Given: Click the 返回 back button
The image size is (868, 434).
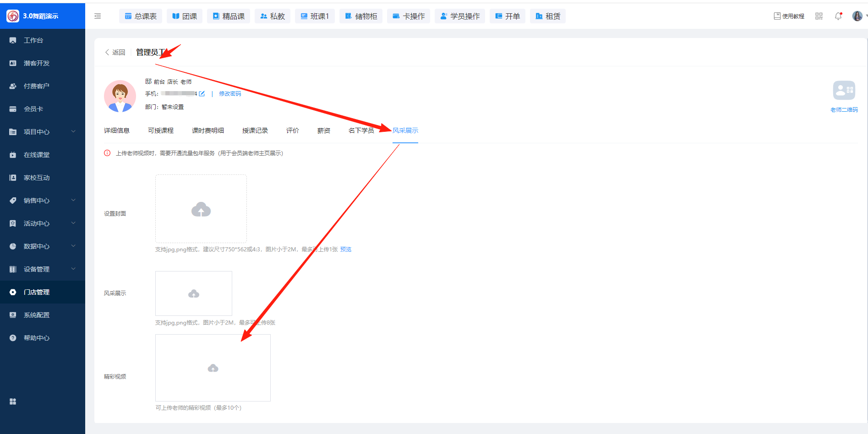Looking at the screenshot, I should [115, 52].
